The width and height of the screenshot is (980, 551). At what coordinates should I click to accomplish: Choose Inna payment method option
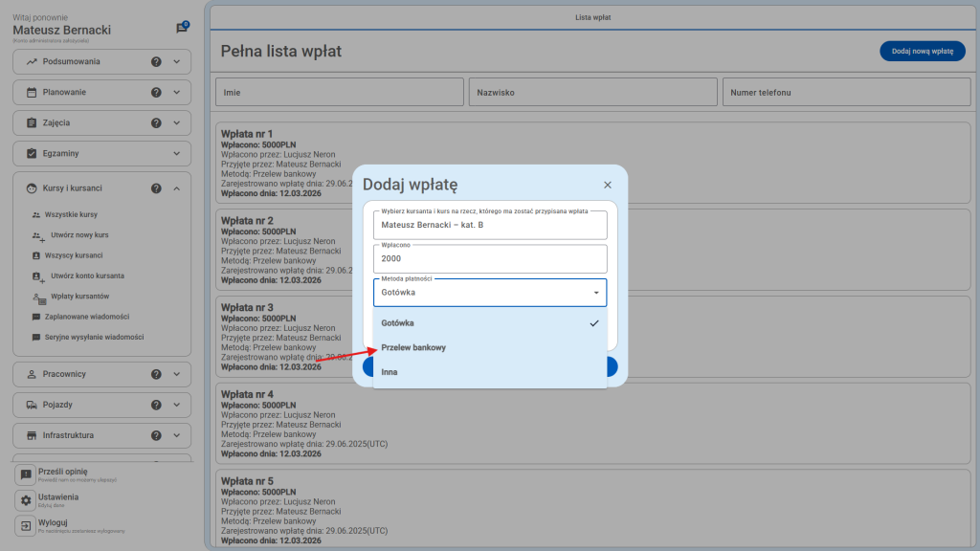(390, 372)
